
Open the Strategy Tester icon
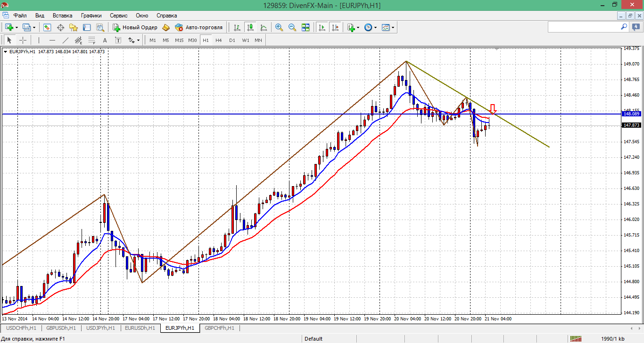[x=100, y=27]
